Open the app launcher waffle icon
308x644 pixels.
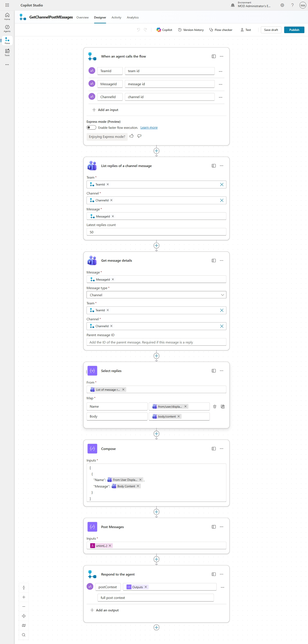(7, 5)
